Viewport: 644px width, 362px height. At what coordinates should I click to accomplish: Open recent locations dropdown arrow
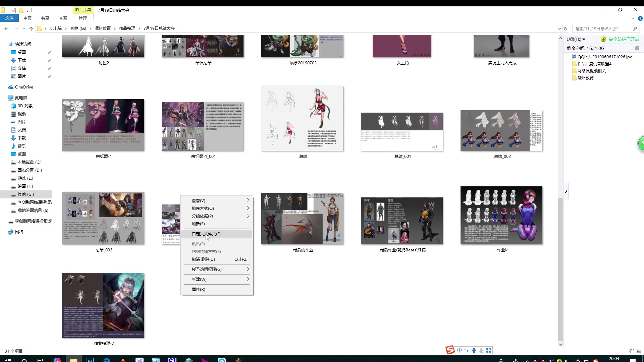coord(24,29)
